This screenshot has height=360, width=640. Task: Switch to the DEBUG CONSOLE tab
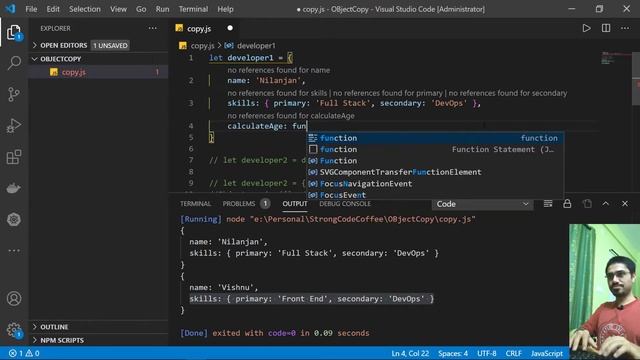(345, 204)
